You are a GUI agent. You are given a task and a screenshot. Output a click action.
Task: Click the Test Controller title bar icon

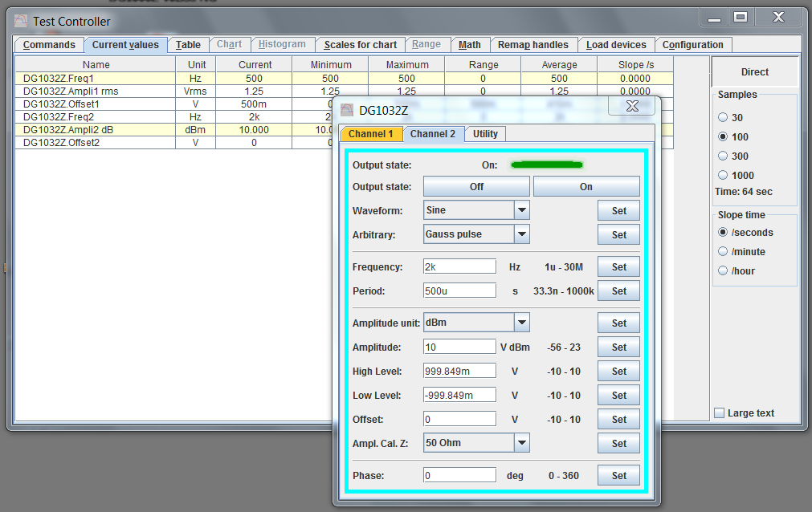click(22, 21)
